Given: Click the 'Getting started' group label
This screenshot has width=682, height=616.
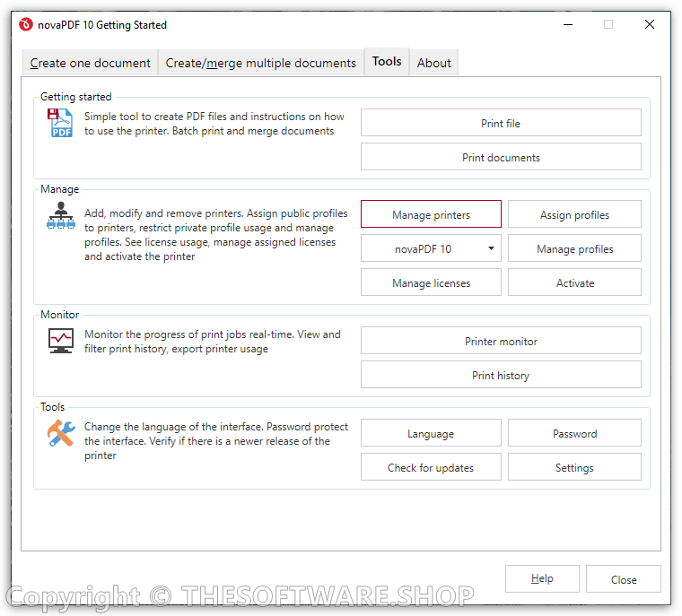Looking at the screenshot, I should pyautogui.click(x=75, y=97).
